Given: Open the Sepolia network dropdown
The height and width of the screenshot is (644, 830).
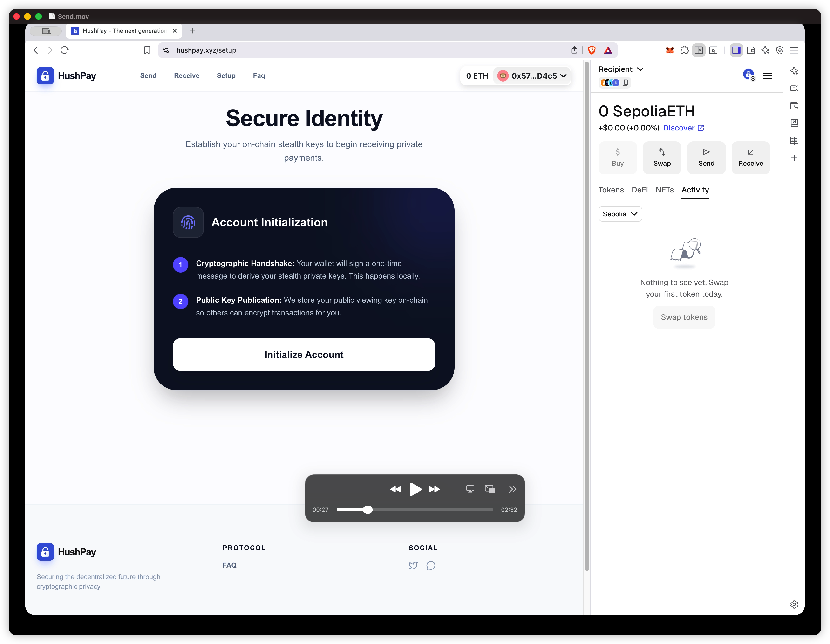Looking at the screenshot, I should (x=620, y=214).
